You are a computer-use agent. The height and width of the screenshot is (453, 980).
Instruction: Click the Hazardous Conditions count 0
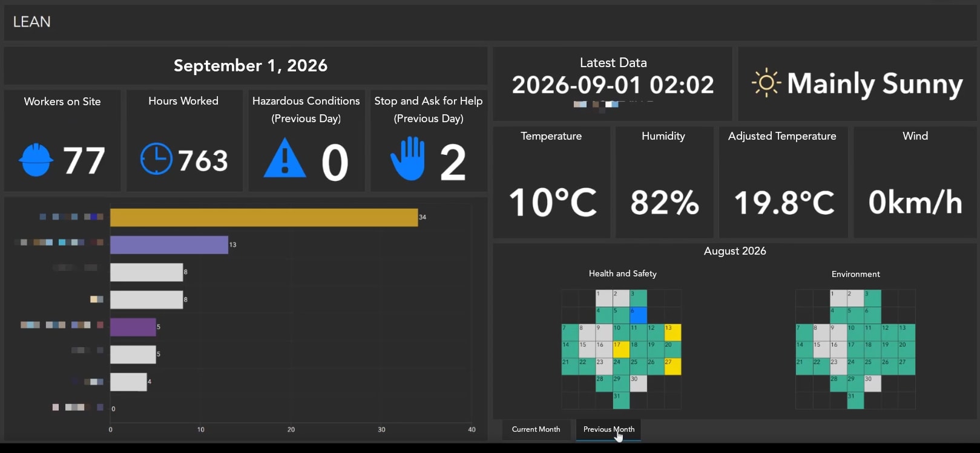tap(335, 162)
